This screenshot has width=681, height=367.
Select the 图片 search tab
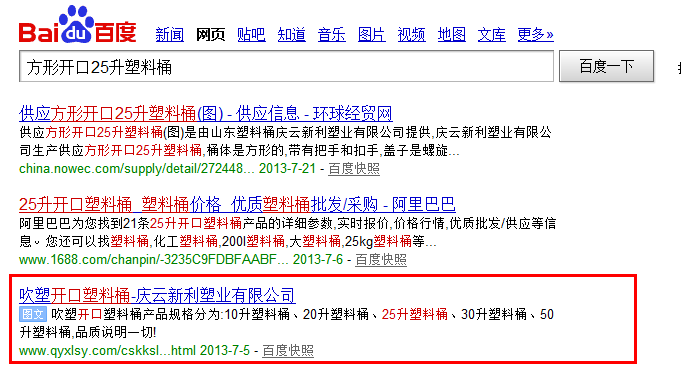371,34
